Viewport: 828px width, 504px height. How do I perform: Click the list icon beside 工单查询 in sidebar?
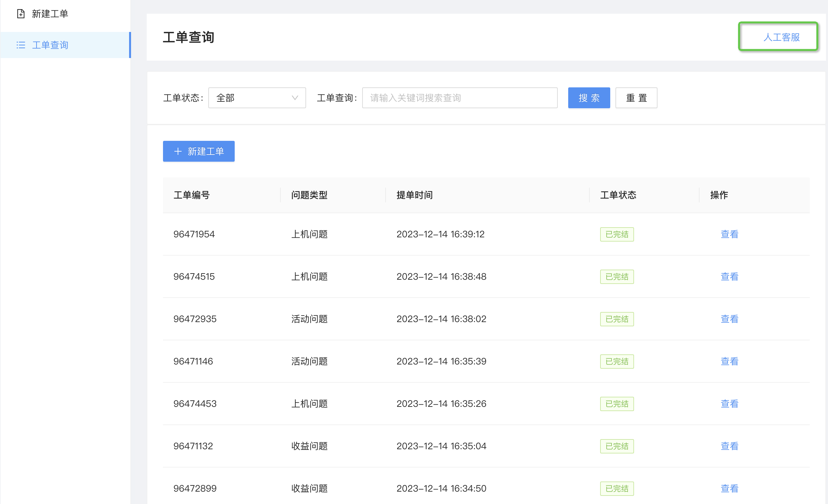(x=21, y=45)
